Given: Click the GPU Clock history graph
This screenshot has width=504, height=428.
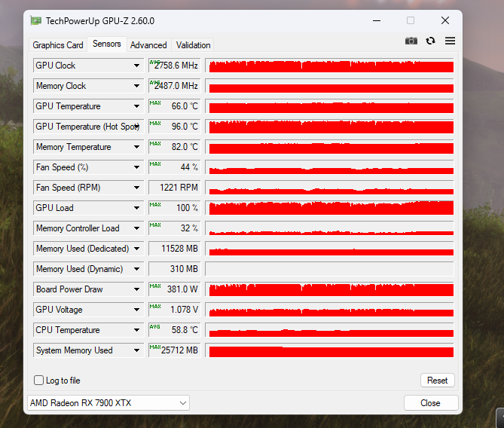Looking at the screenshot, I should [x=329, y=66].
